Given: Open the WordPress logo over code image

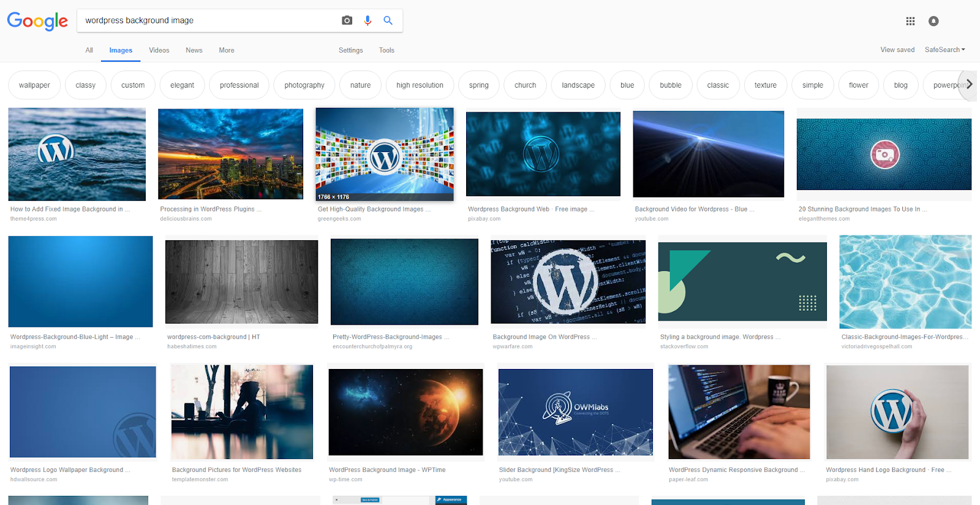Looking at the screenshot, I should point(568,282).
